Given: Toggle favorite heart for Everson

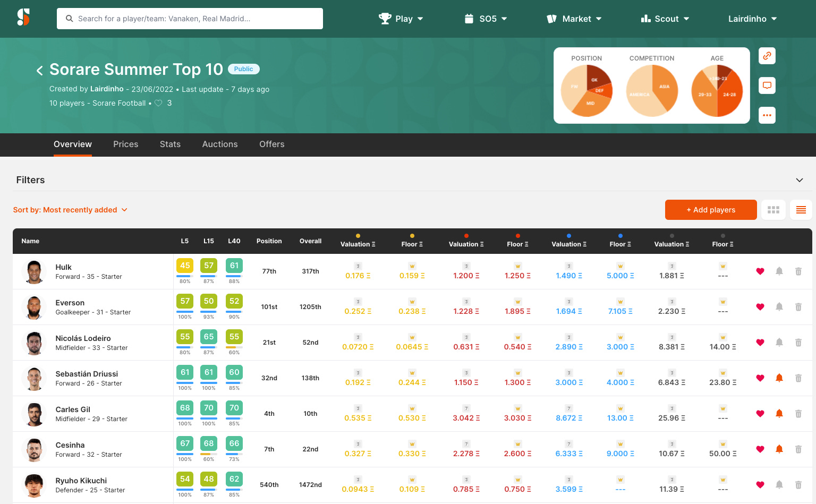Looking at the screenshot, I should pyautogui.click(x=760, y=307).
